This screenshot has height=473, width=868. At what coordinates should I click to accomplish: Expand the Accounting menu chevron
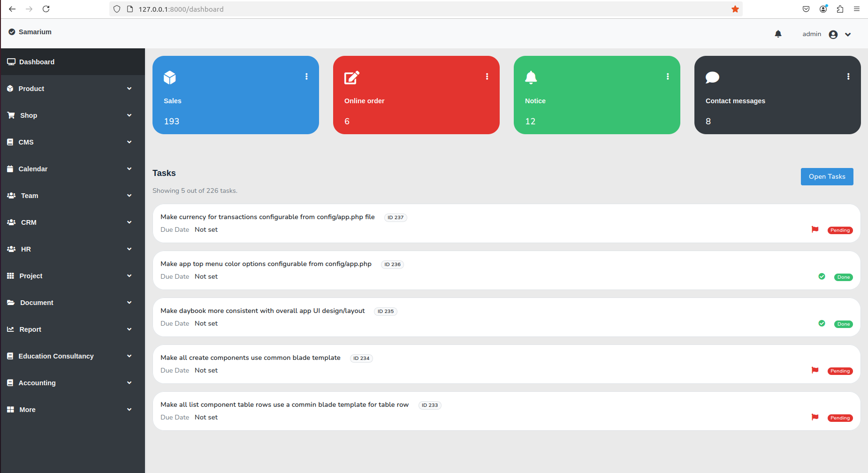129,383
